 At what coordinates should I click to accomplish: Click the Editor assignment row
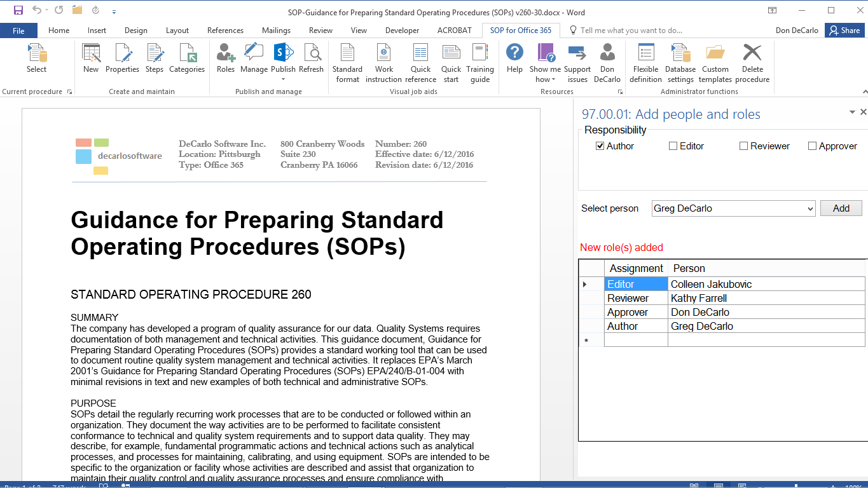635,284
